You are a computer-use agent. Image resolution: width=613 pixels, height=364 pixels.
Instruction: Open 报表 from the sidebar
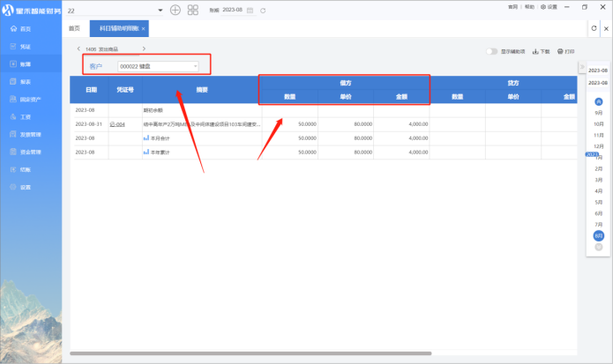25,81
